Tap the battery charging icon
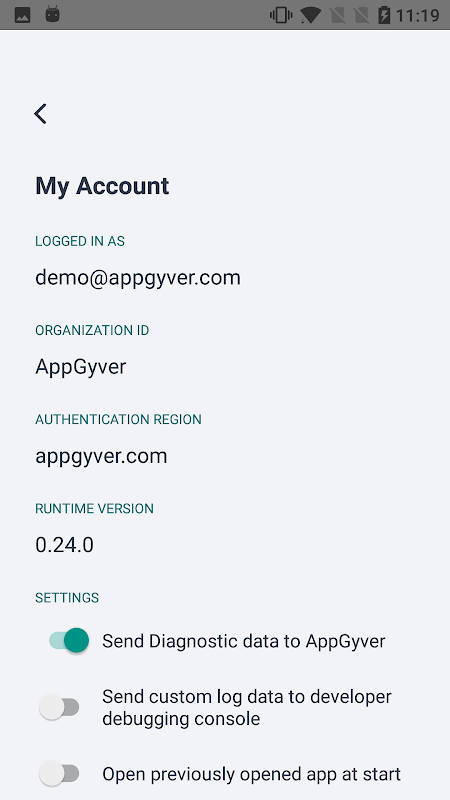 click(384, 15)
